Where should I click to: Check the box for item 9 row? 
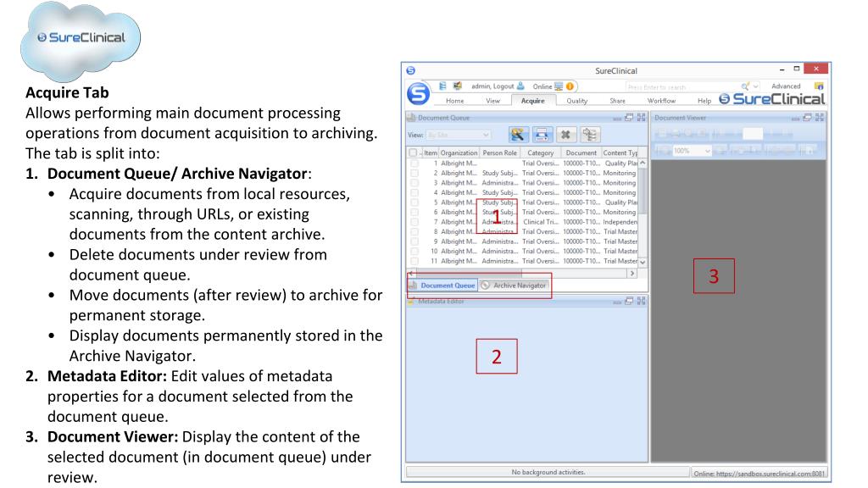(414, 241)
